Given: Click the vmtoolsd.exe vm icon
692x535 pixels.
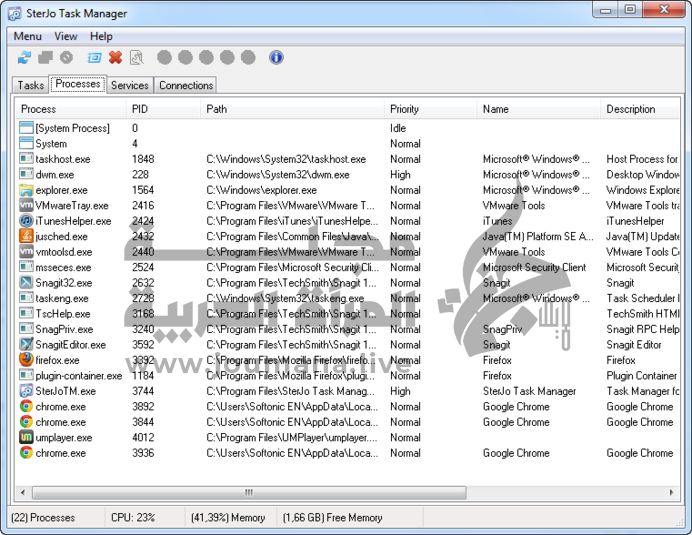Looking at the screenshot, I should pyautogui.click(x=26, y=252).
